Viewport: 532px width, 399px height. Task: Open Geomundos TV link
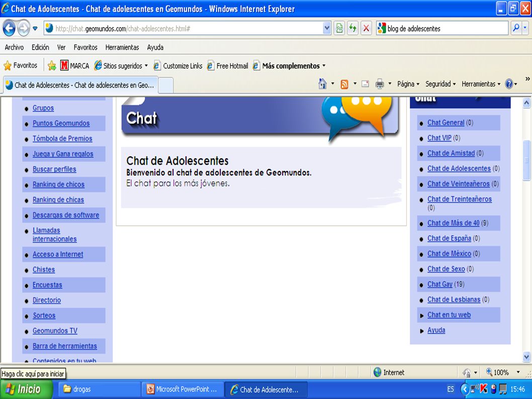tap(55, 331)
